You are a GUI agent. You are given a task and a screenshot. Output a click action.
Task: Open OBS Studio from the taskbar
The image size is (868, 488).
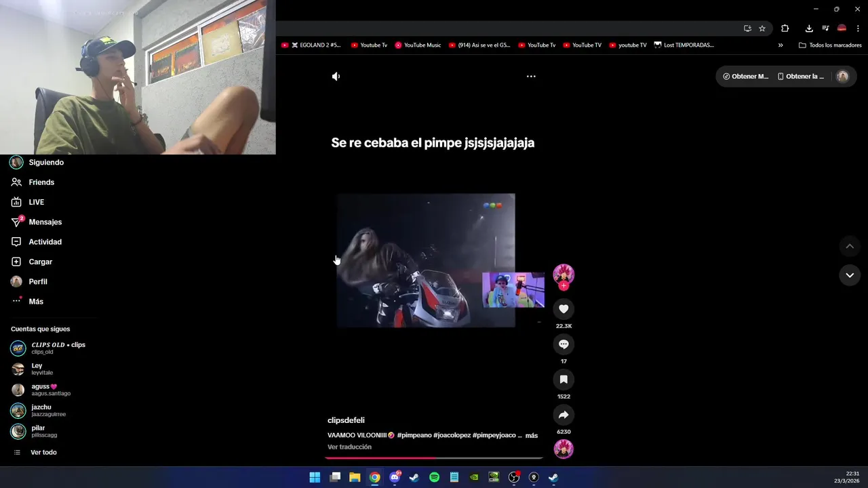[514, 477]
